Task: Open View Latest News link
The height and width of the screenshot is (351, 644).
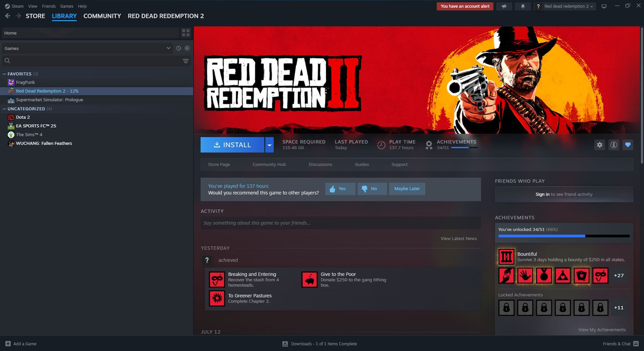Action: pyautogui.click(x=459, y=238)
